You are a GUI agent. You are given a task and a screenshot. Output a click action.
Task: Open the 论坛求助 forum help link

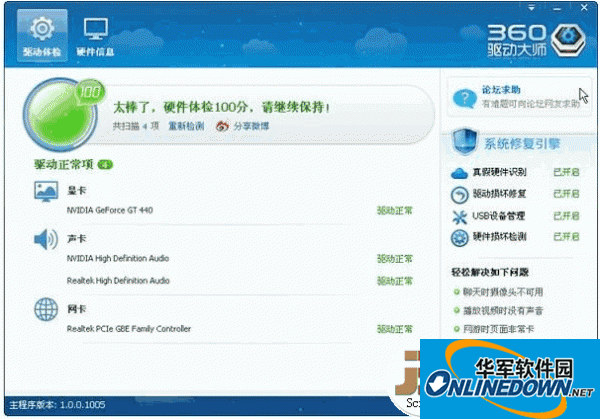pyautogui.click(x=501, y=90)
